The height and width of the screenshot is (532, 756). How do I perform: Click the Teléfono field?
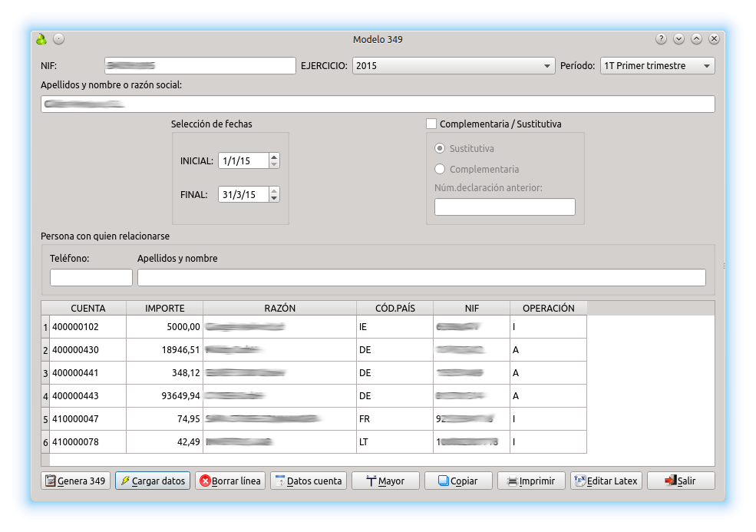click(x=91, y=277)
